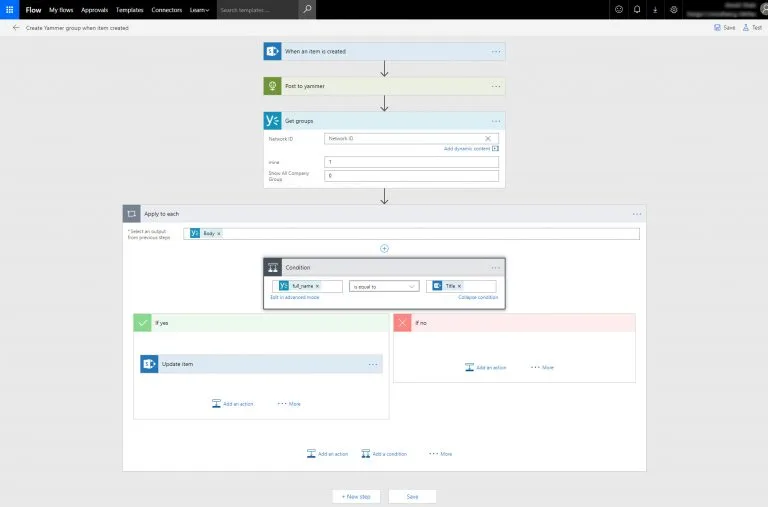
Task: Click the 'Post to yammer' step title
Action: pos(305,86)
